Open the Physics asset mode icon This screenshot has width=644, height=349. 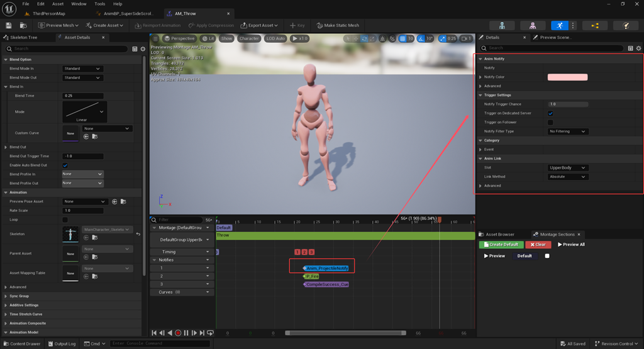coord(626,25)
